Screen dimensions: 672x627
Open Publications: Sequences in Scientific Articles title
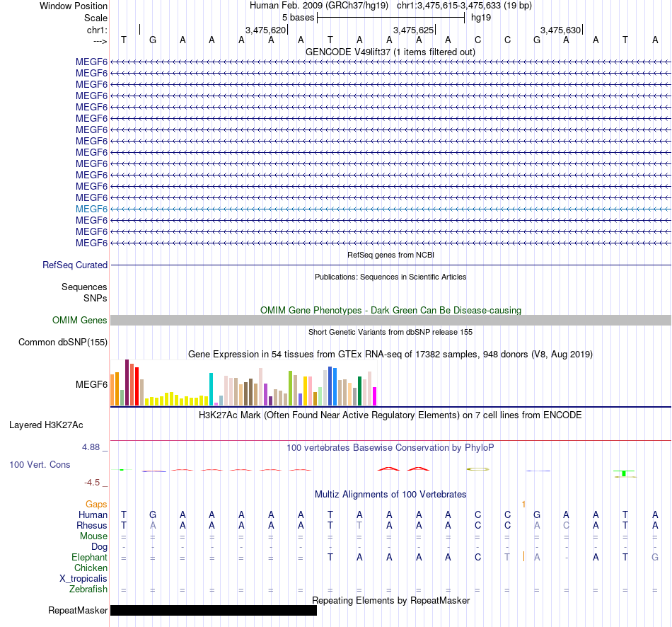(390, 277)
